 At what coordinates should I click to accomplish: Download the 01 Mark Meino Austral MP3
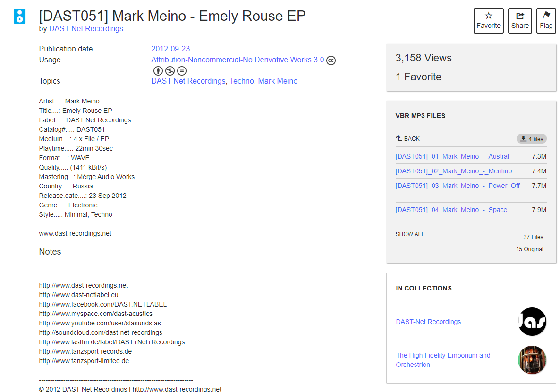point(452,156)
